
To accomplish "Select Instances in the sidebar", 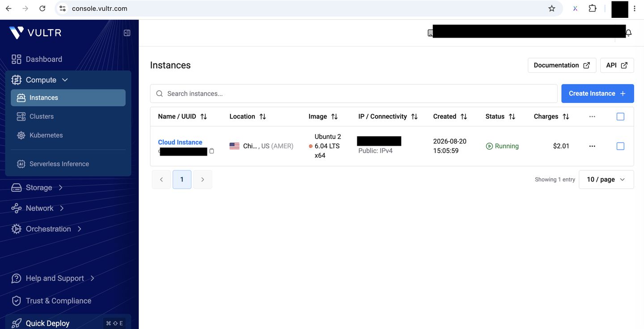I will tap(68, 97).
